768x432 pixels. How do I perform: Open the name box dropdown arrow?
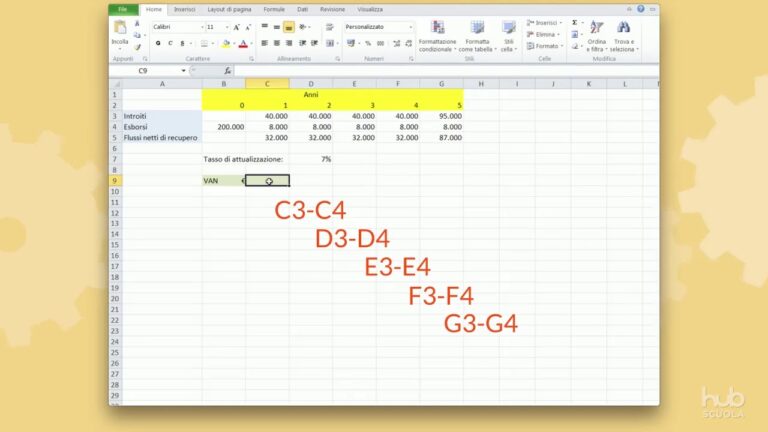pyautogui.click(x=184, y=71)
